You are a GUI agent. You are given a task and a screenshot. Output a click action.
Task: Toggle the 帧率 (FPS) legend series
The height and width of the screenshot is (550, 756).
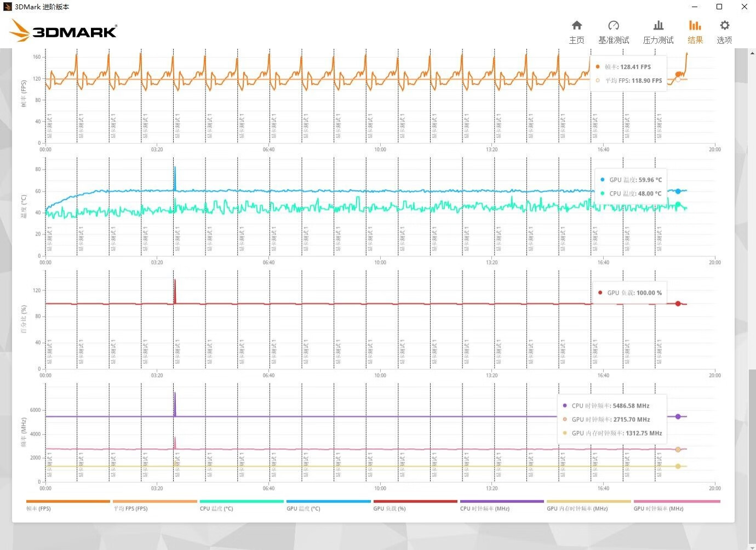(x=68, y=505)
